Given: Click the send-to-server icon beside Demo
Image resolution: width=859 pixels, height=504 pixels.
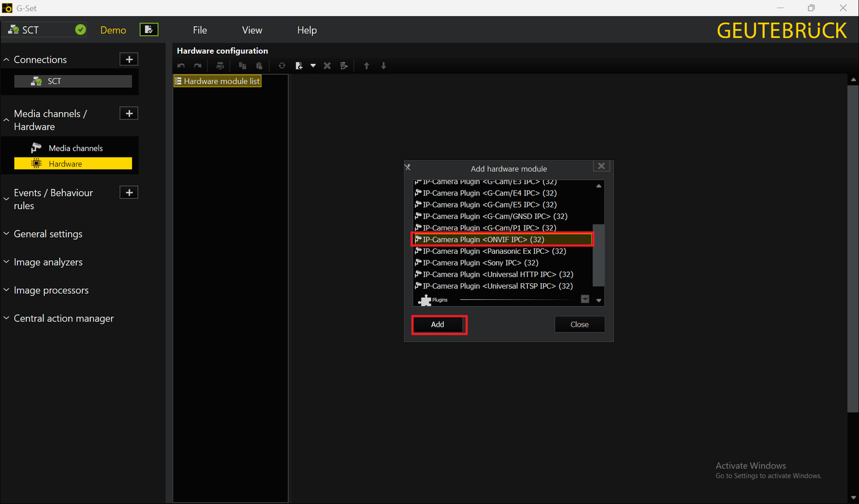Looking at the screenshot, I should click(148, 29).
